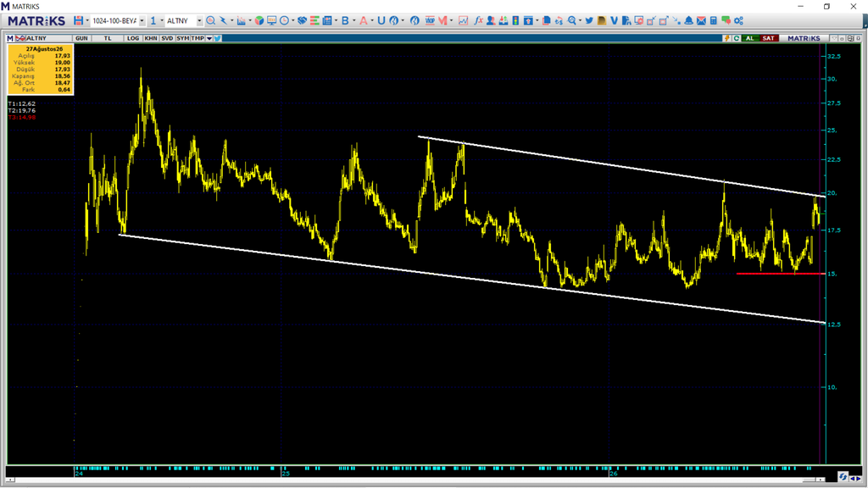Toggle the TL currency button

(x=108, y=38)
